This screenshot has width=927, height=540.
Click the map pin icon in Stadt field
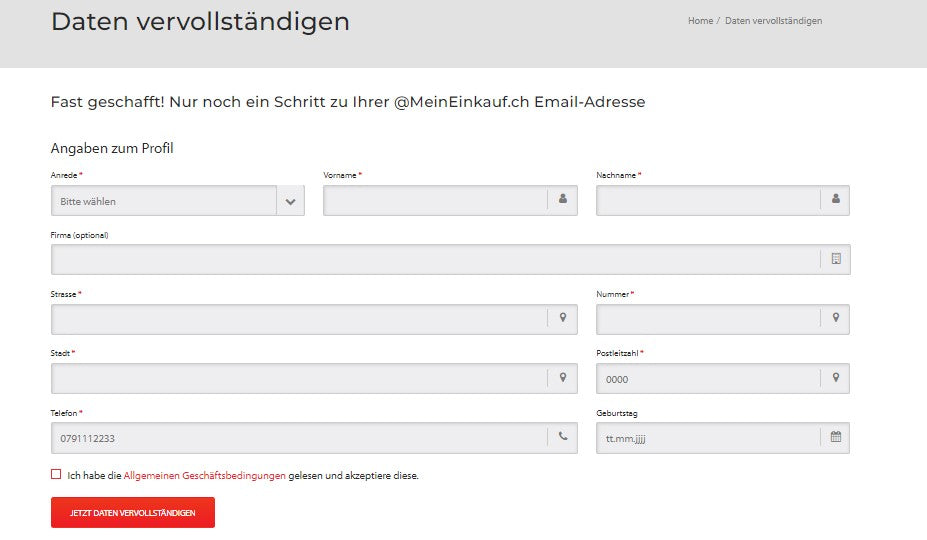(563, 378)
